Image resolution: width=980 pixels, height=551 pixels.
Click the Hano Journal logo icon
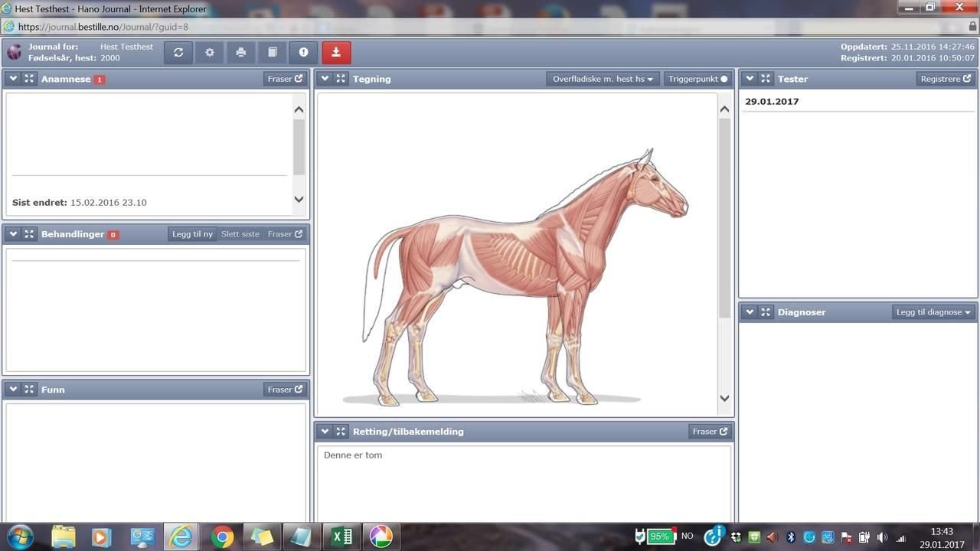coord(15,52)
